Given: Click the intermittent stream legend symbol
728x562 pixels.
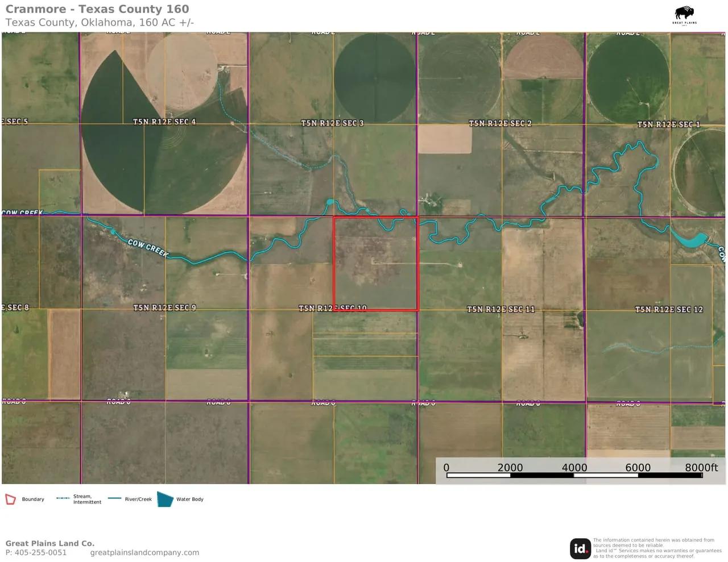Looking at the screenshot, I should pyautogui.click(x=63, y=498).
